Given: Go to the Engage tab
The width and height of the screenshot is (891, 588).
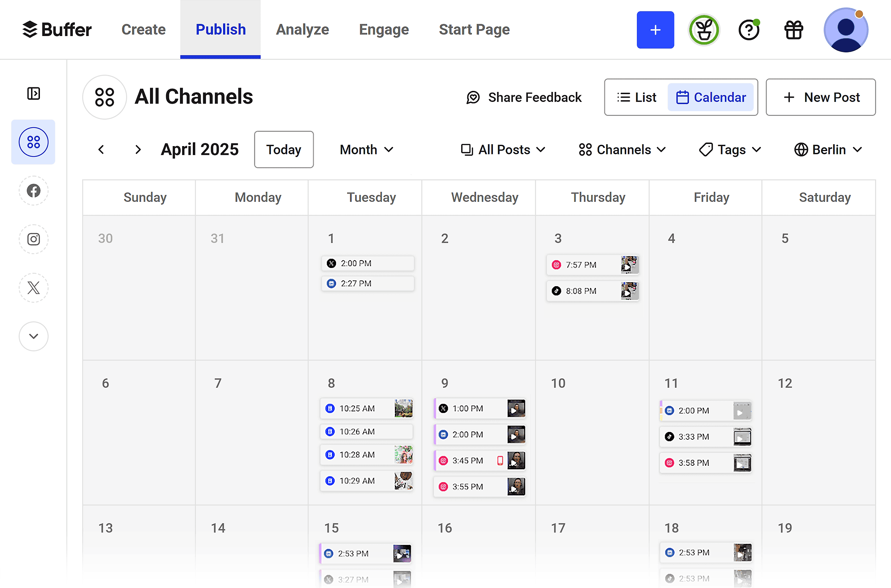Looking at the screenshot, I should coord(383,30).
